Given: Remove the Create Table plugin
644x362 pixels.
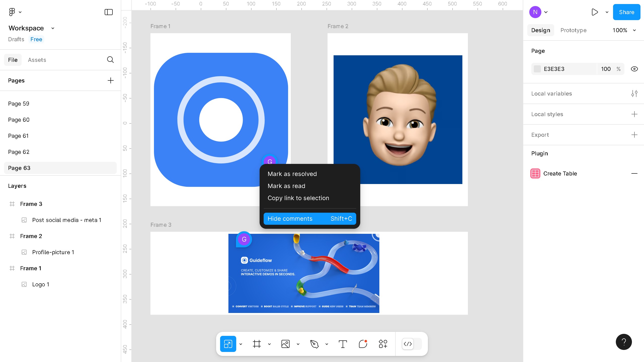Looking at the screenshot, I should [634, 173].
